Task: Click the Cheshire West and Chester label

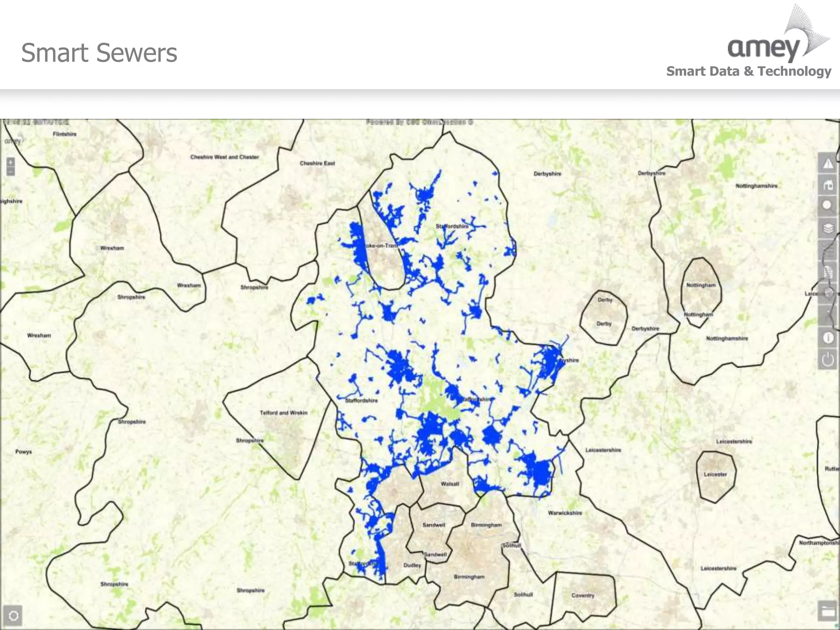Action: click(224, 157)
